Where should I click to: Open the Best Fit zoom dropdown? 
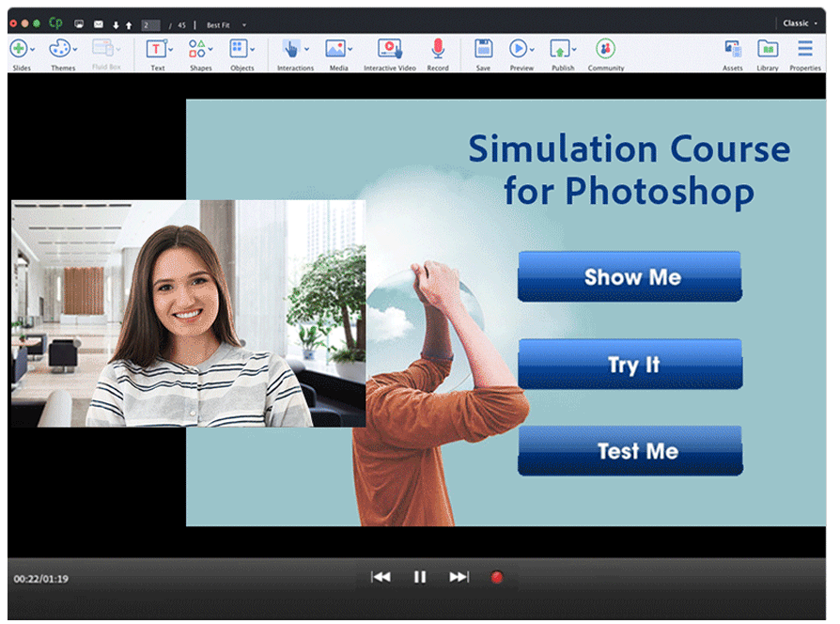pyautogui.click(x=226, y=25)
